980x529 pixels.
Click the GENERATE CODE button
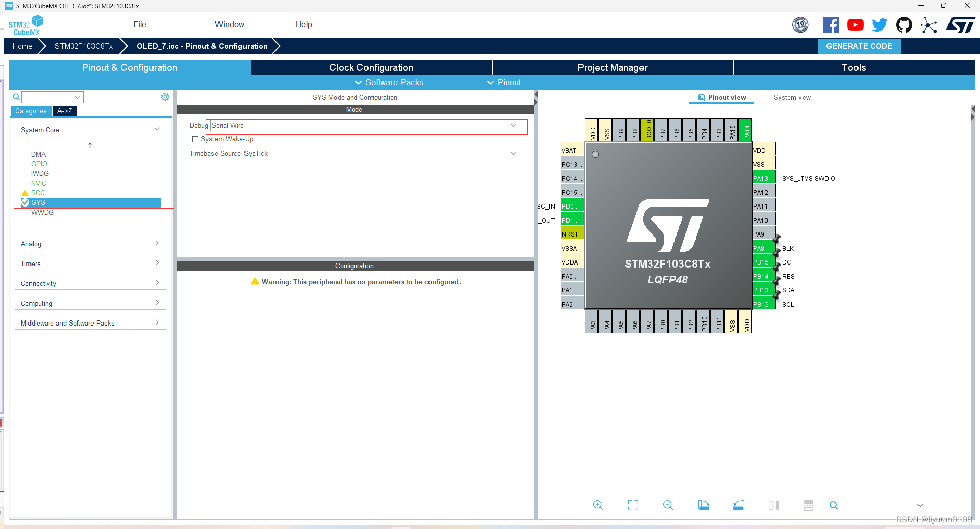(859, 46)
